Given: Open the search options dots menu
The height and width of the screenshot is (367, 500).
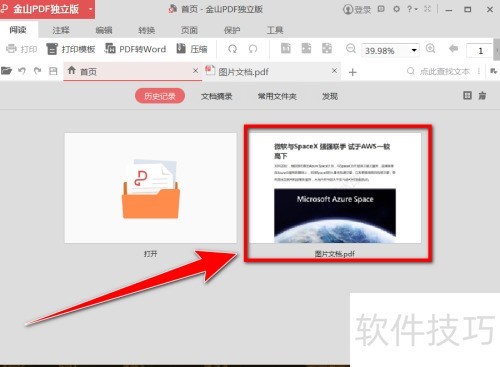Looking at the screenshot, I should tap(479, 71).
